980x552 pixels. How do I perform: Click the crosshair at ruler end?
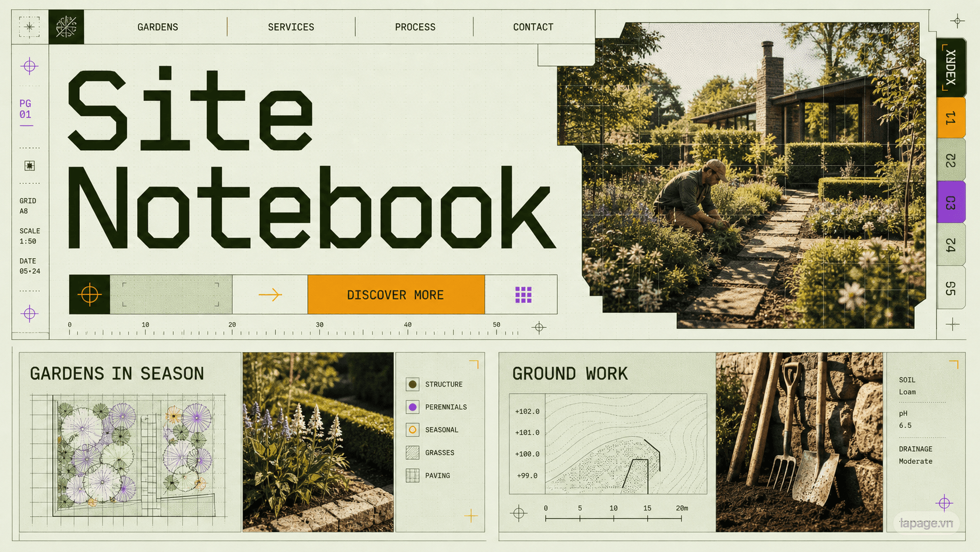pyautogui.click(x=539, y=327)
